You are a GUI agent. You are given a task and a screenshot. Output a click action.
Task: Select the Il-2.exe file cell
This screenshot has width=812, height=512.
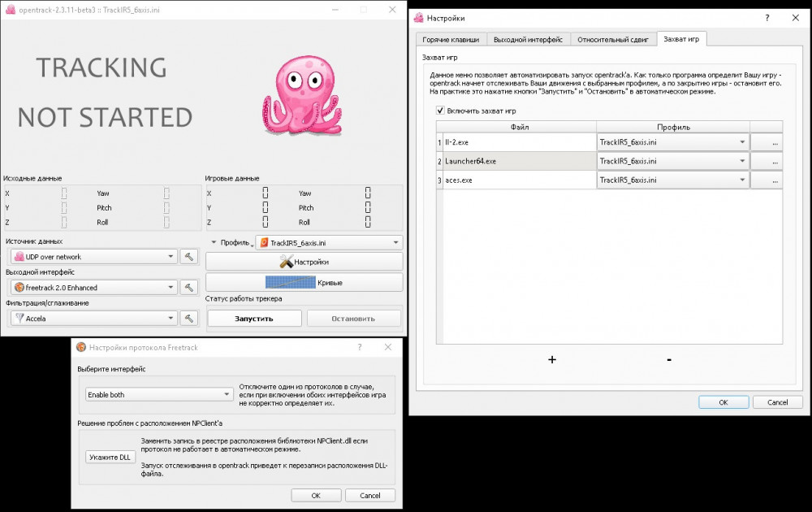coord(520,142)
